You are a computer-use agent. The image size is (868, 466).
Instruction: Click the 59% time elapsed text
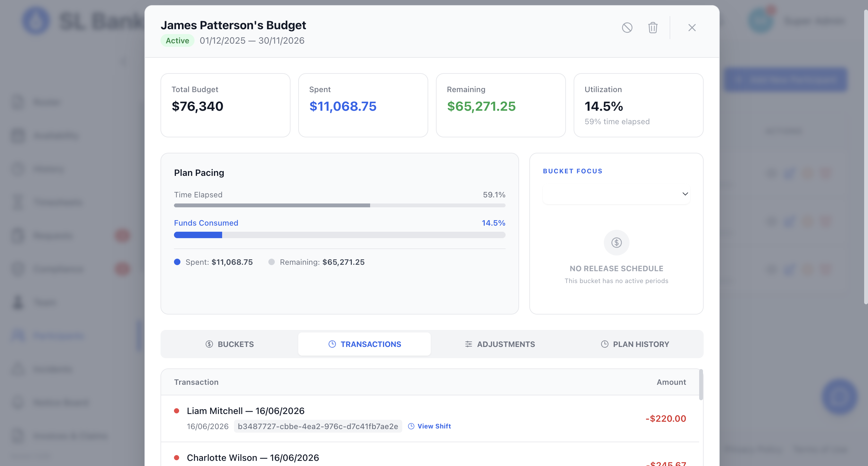(x=617, y=122)
